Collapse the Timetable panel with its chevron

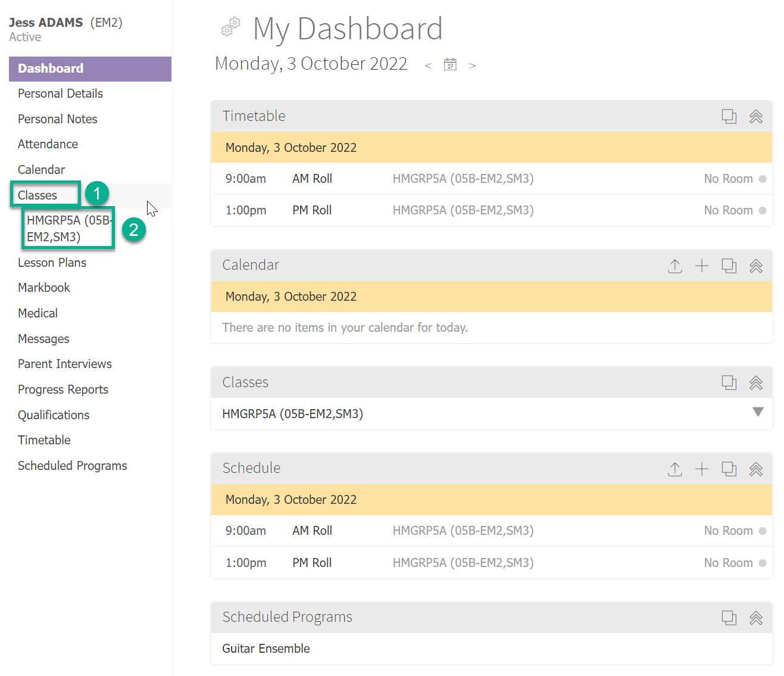click(x=756, y=117)
